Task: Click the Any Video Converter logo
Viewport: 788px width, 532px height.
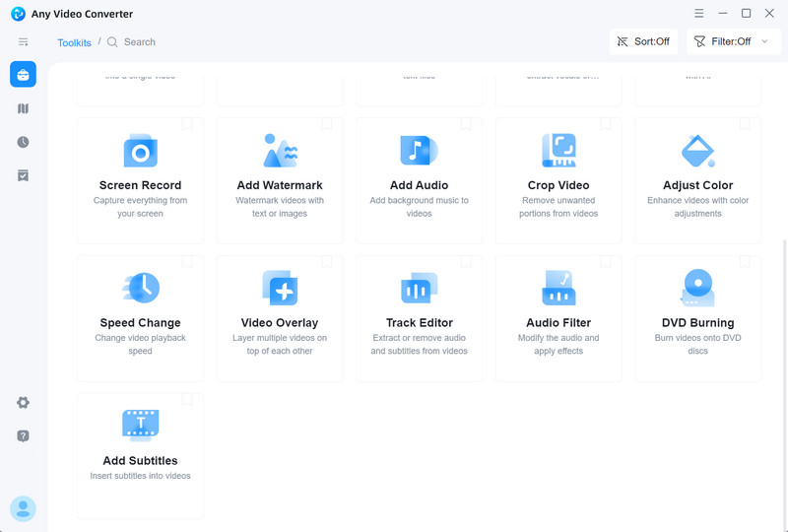Action: (x=18, y=14)
